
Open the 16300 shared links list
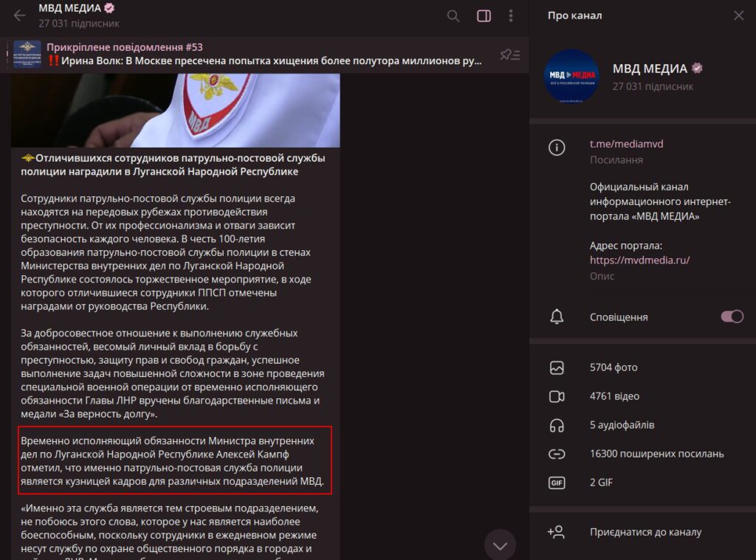pyautogui.click(x=656, y=454)
